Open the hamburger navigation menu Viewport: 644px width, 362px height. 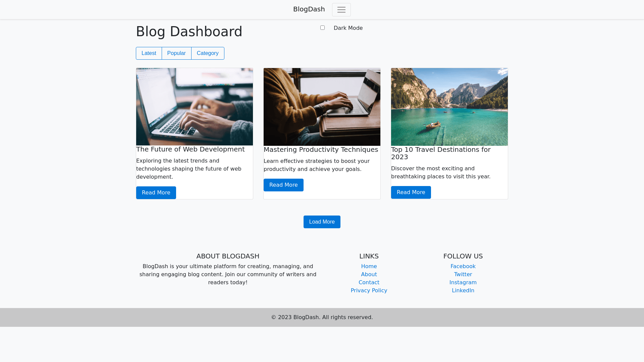coord(341,10)
